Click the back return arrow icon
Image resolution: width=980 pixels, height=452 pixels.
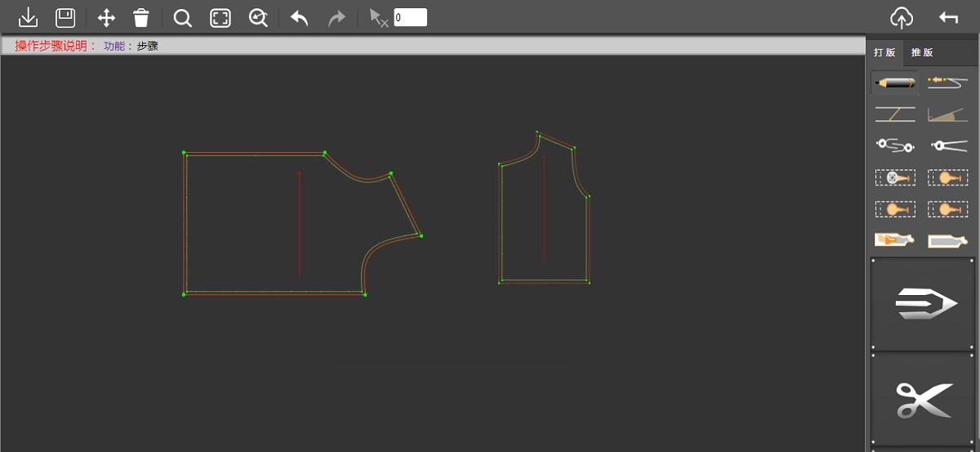coord(948,17)
